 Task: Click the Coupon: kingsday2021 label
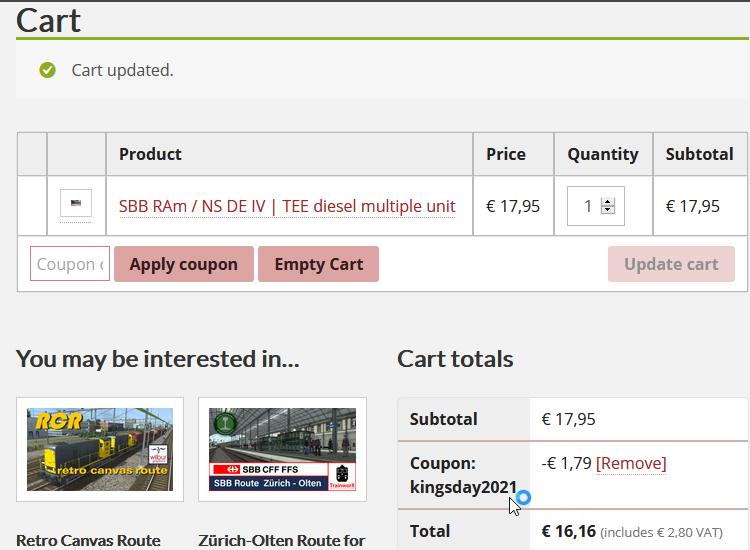click(463, 475)
